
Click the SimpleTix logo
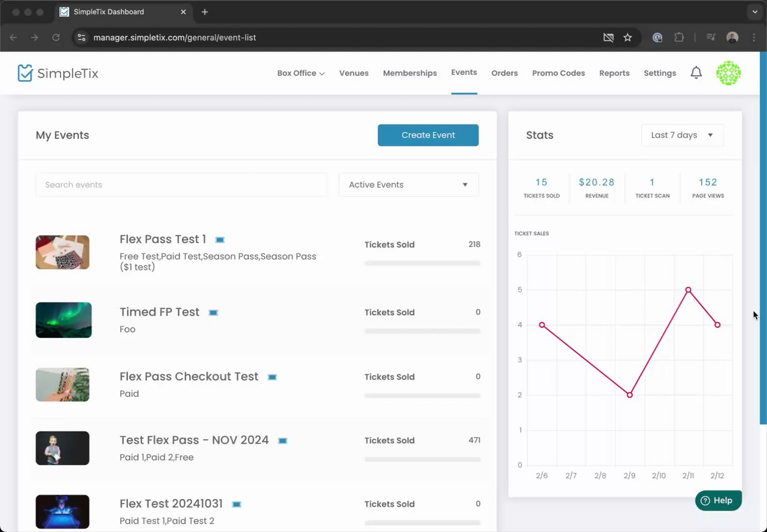[x=58, y=73]
